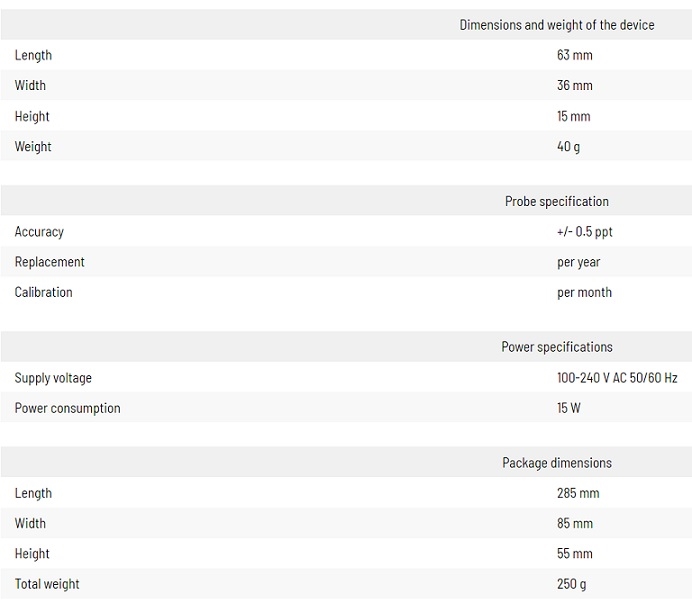Click the 'Package dimensions' section header
The width and height of the screenshot is (692, 603).
tap(557, 463)
